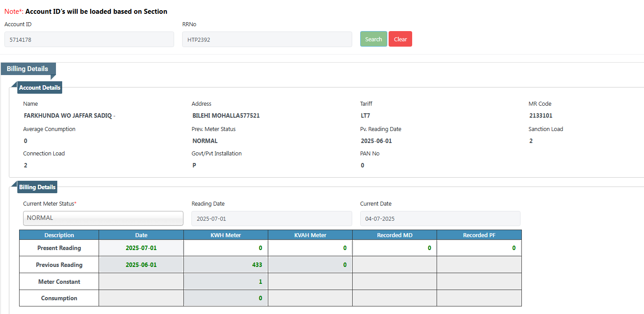Click the Previous Reading KWH value 433
This screenshot has height=314, width=644.
click(226, 265)
